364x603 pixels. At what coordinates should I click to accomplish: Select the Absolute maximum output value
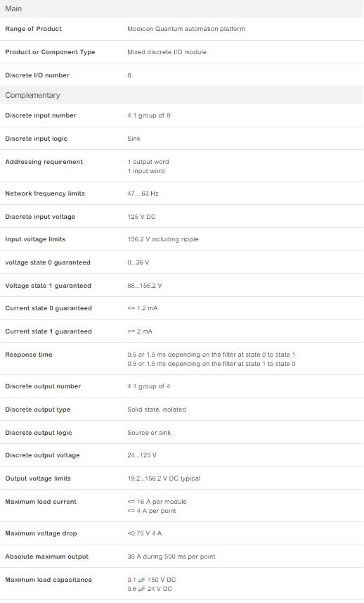pyautogui.click(x=171, y=557)
